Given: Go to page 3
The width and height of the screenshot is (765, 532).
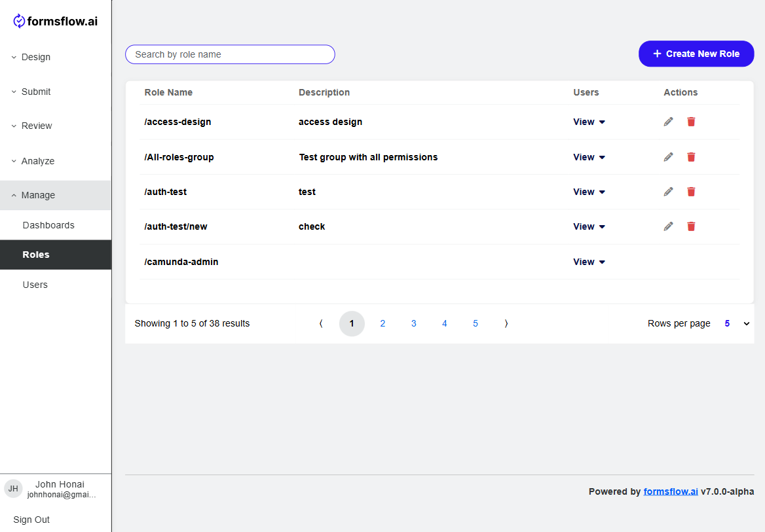Looking at the screenshot, I should point(414,323).
